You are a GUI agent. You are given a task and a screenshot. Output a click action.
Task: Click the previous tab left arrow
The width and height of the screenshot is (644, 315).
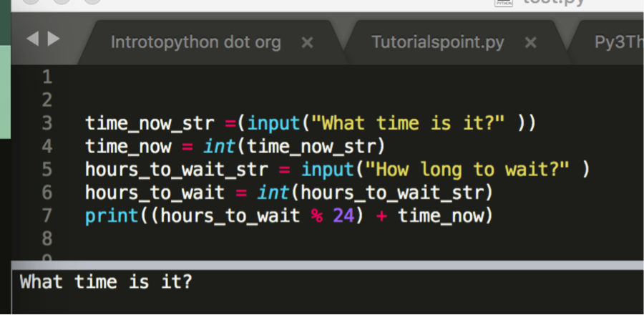click(x=32, y=39)
